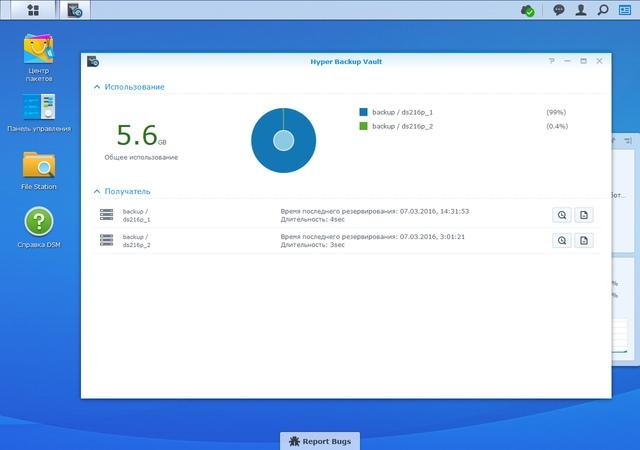Select Hyper Backup Vault taskbar icon

[x=75, y=10]
